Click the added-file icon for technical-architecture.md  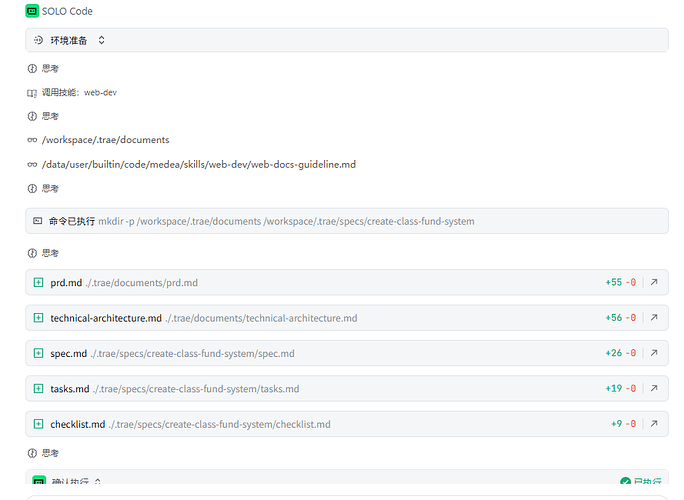38,318
